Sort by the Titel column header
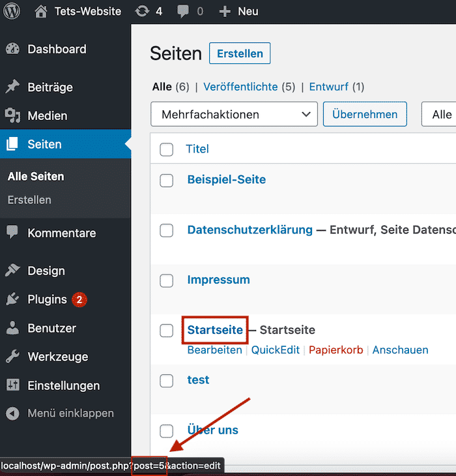 [197, 149]
